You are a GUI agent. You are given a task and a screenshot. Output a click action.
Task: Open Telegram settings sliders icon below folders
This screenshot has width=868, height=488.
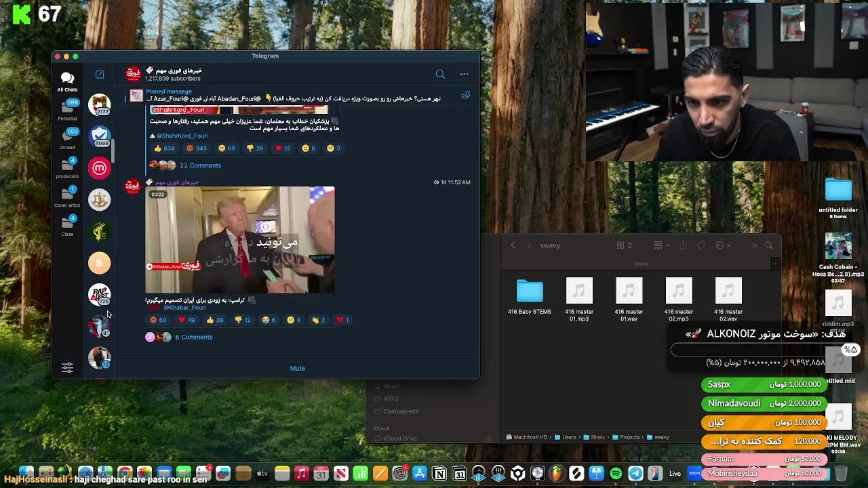[x=67, y=367]
